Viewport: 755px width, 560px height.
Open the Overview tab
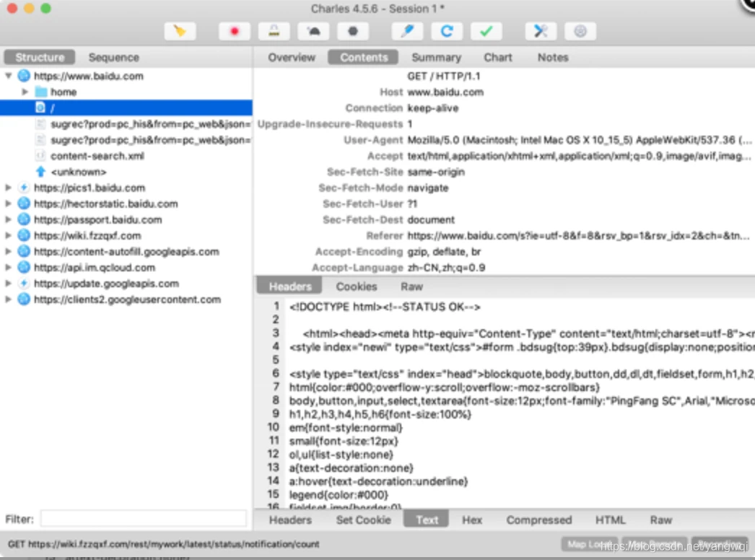(292, 57)
